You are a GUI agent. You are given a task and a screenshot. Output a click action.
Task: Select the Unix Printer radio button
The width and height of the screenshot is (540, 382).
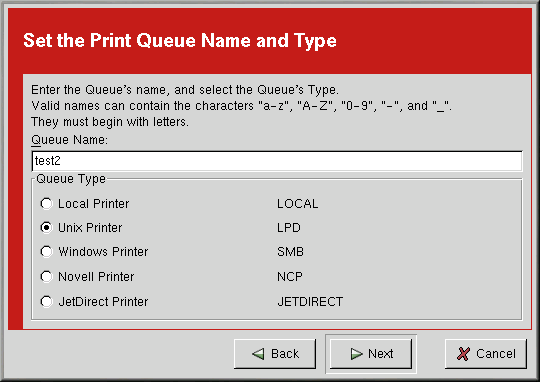tap(46, 228)
